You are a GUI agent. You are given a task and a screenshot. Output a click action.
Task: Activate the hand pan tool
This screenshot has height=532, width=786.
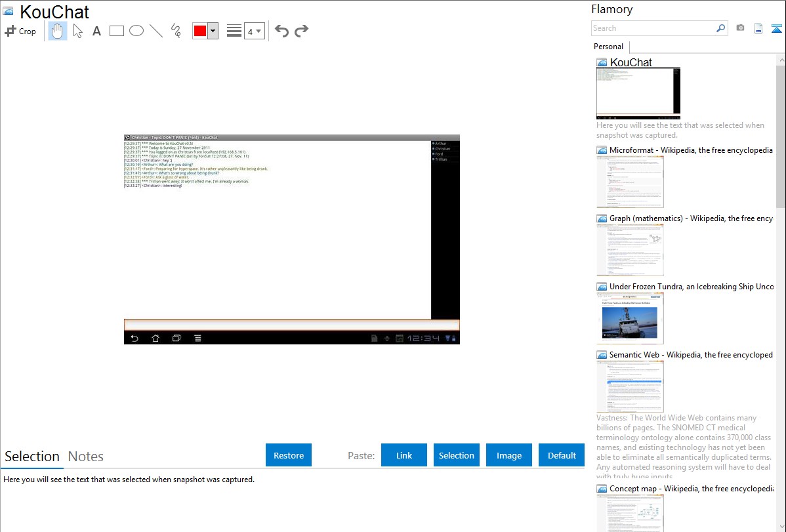(x=58, y=31)
